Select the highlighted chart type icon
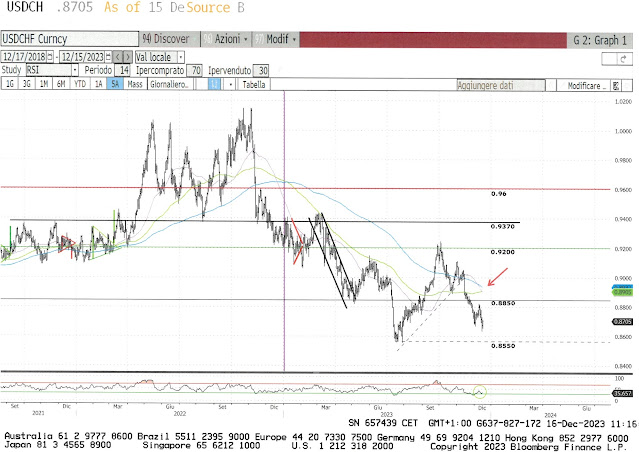 (214, 84)
